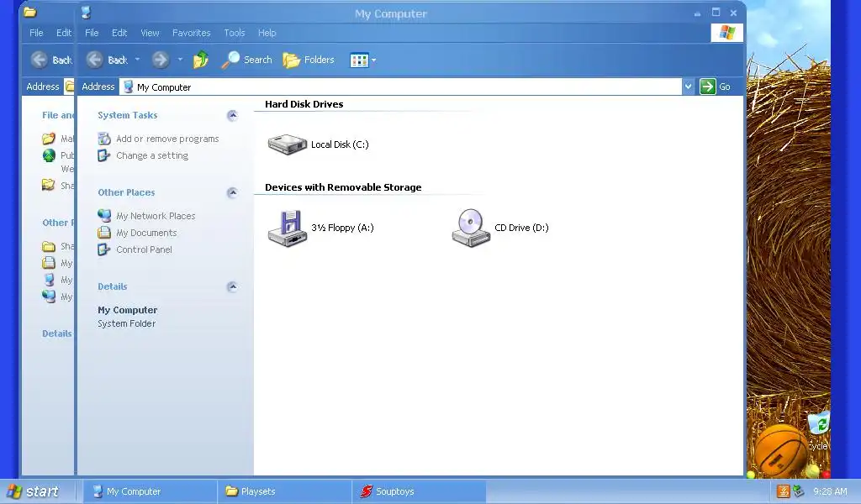
Task: Switch to Souptoys taskbar button
Action: (419, 491)
